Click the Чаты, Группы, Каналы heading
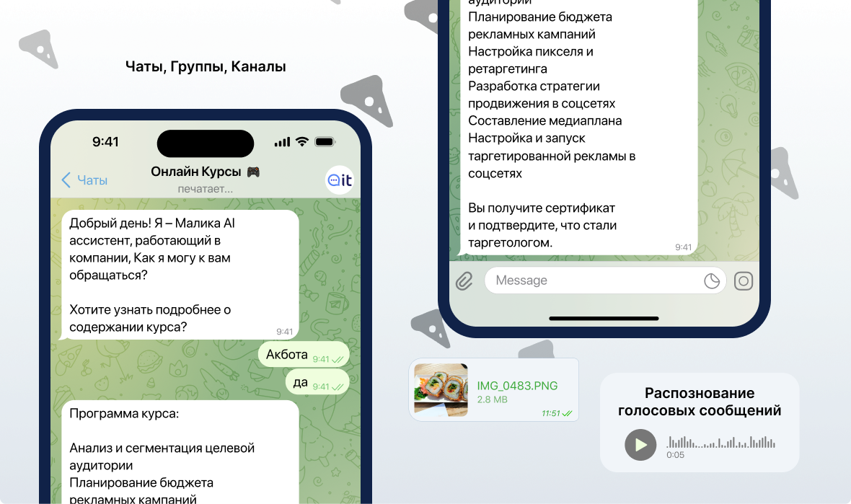The width and height of the screenshot is (851, 504). pyautogui.click(x=206, y=67)
